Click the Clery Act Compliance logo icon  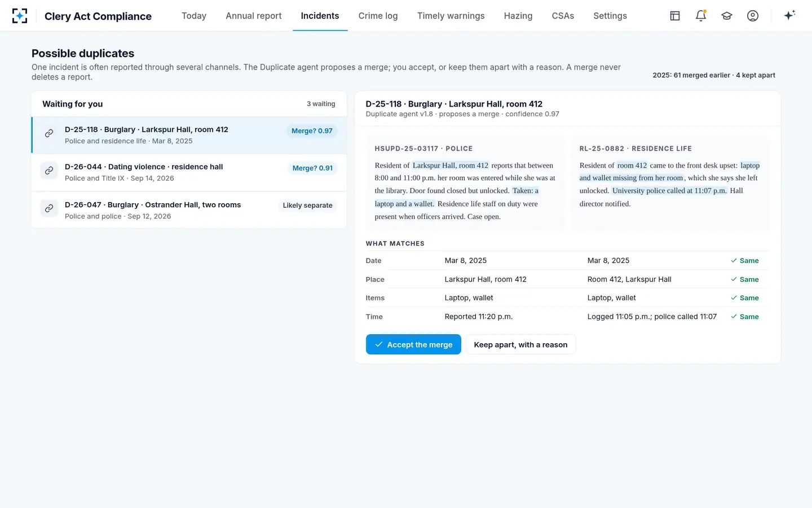click(20, 16)
